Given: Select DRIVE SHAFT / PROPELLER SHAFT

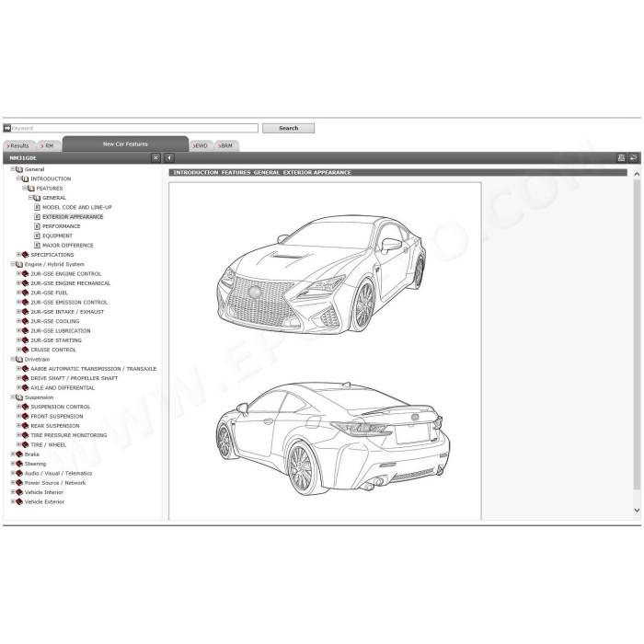Looking at the screenshot, I should pyautogui.click(x=74, y=378).
